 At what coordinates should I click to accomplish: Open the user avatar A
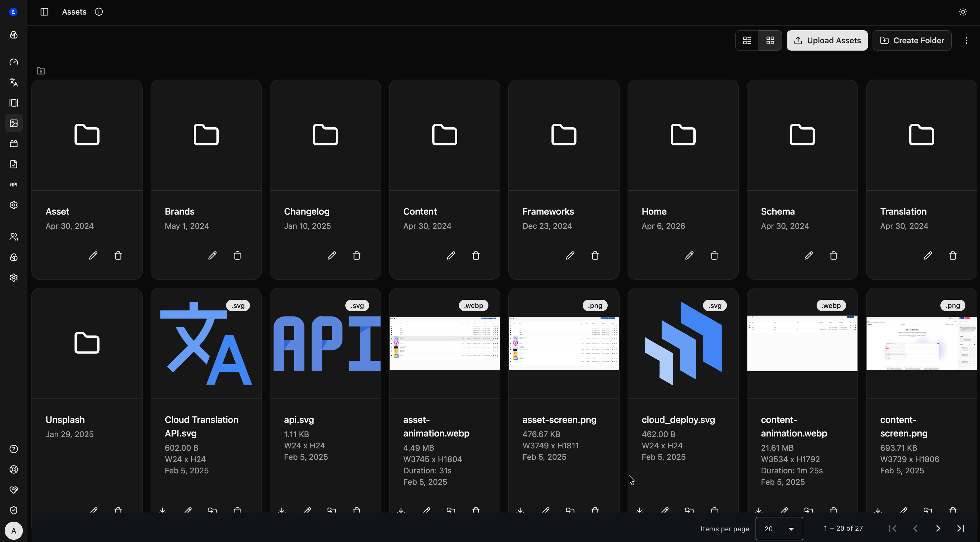[14, 531]
